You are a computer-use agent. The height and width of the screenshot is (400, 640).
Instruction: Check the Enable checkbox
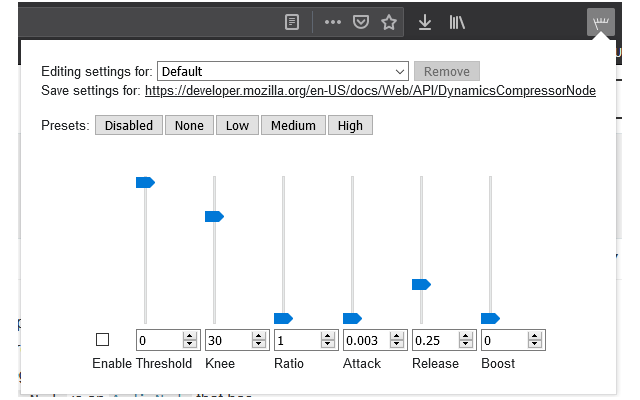point(102,340)
